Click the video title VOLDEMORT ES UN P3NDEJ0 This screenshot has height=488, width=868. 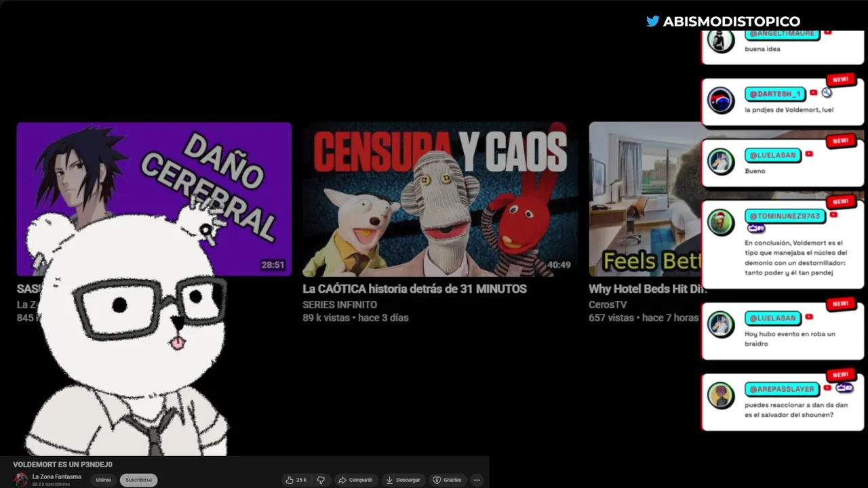click(62, 464)
